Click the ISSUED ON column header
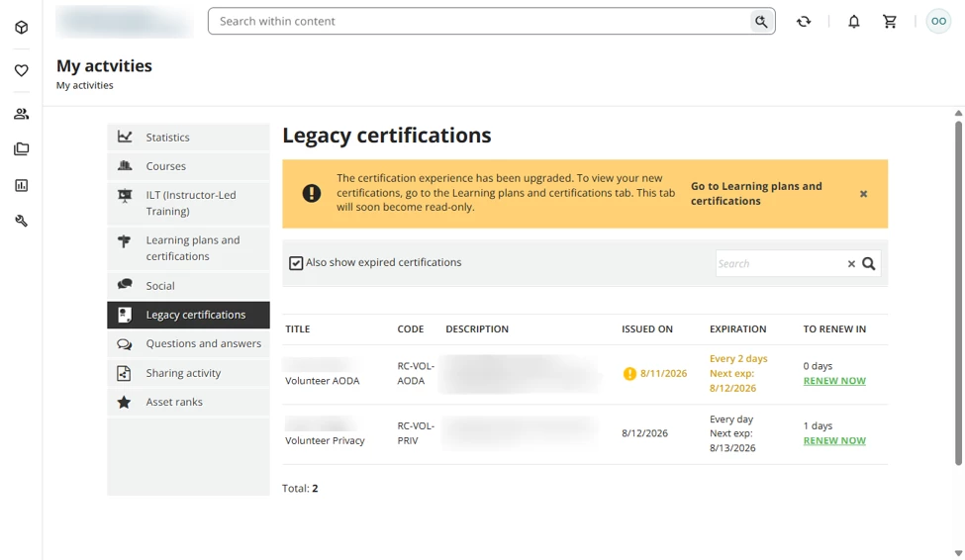Viewport: 965px width, 560px height. 647,329
